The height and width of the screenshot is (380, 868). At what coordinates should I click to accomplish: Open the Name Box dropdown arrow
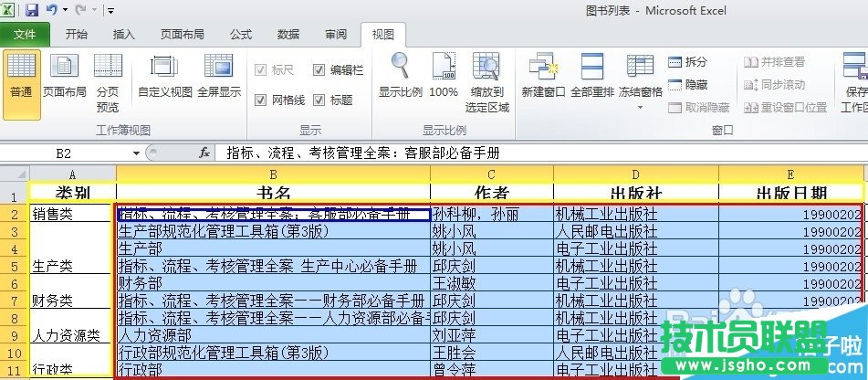[x=136, y=153]
